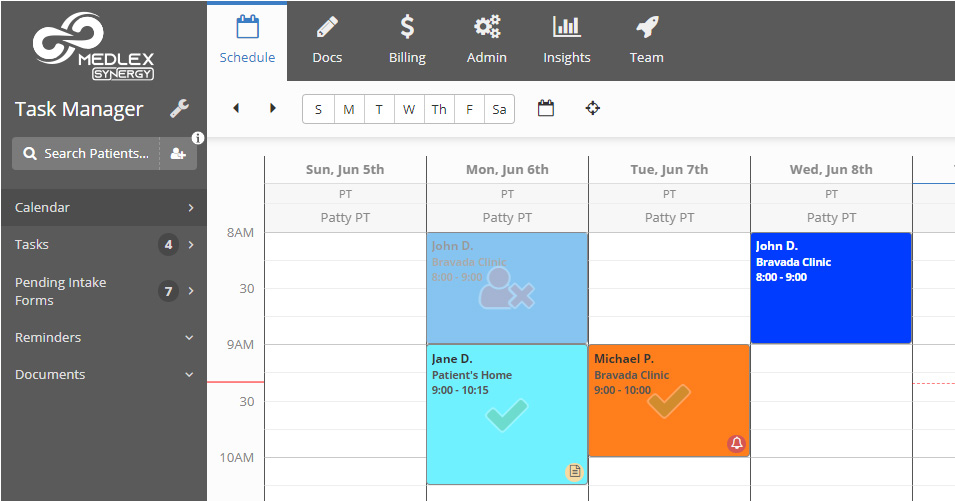Click the add patient icon

click(178, 154)
